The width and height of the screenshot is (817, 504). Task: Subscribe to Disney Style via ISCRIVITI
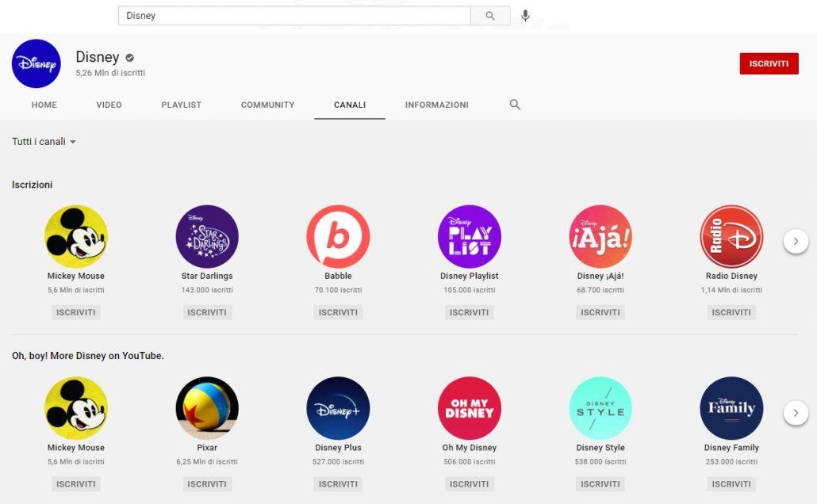(600, 484)
